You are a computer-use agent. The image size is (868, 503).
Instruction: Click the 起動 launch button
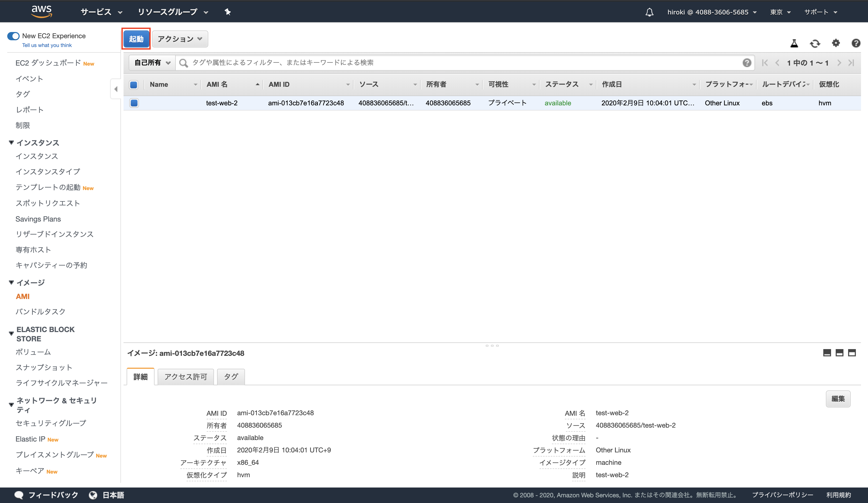[x=136, y=38]
